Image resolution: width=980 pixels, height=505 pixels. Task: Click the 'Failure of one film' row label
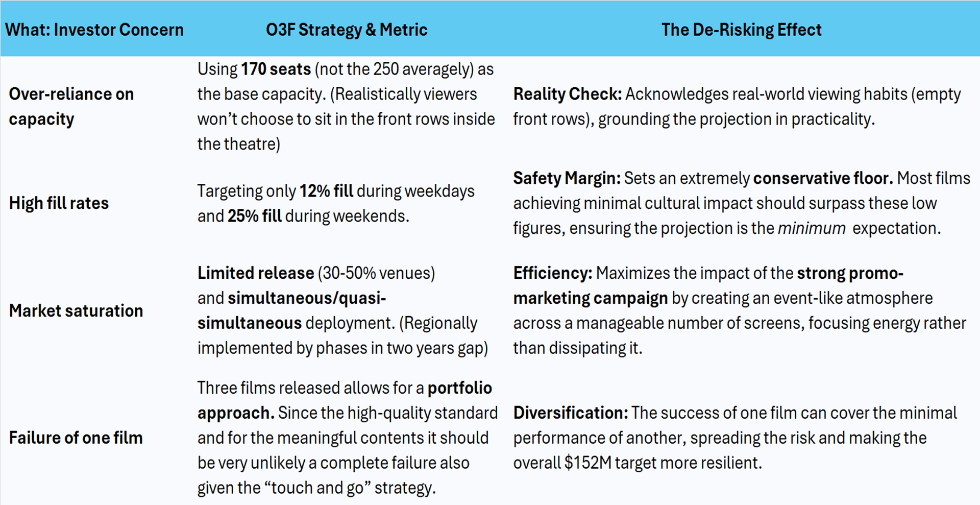click(x=76, y=438)
